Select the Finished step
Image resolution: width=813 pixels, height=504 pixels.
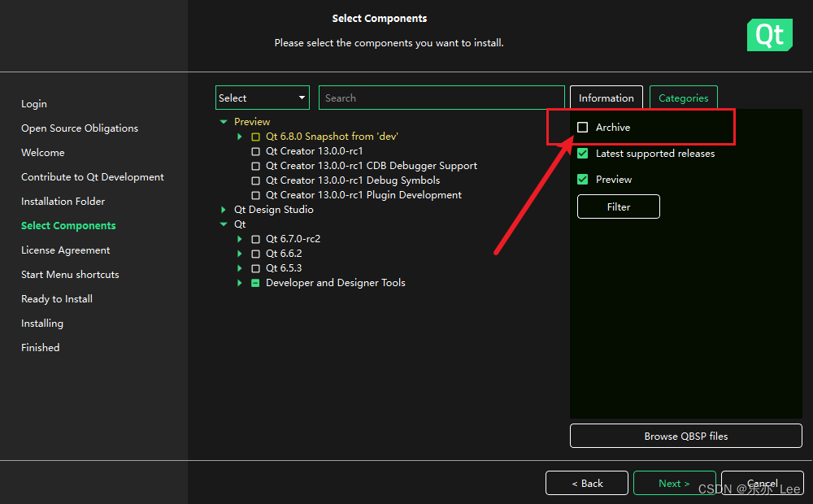41,347
